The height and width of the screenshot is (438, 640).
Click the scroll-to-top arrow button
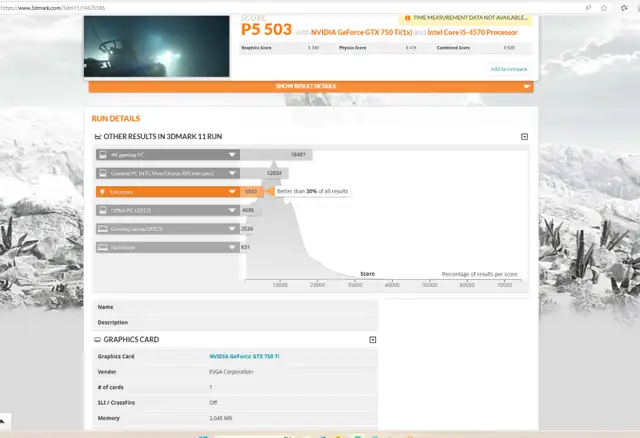click(3, 421)
